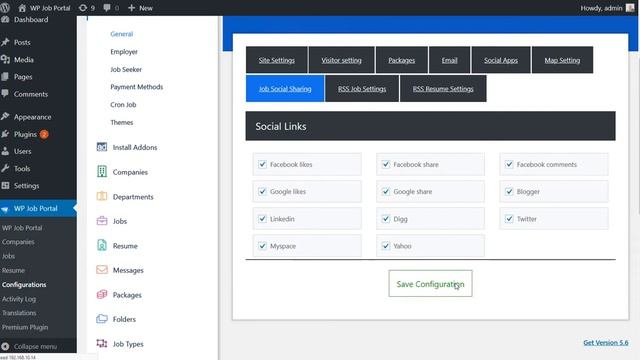
Task: Select the Social Apps tab
Action: pos(501,60)
